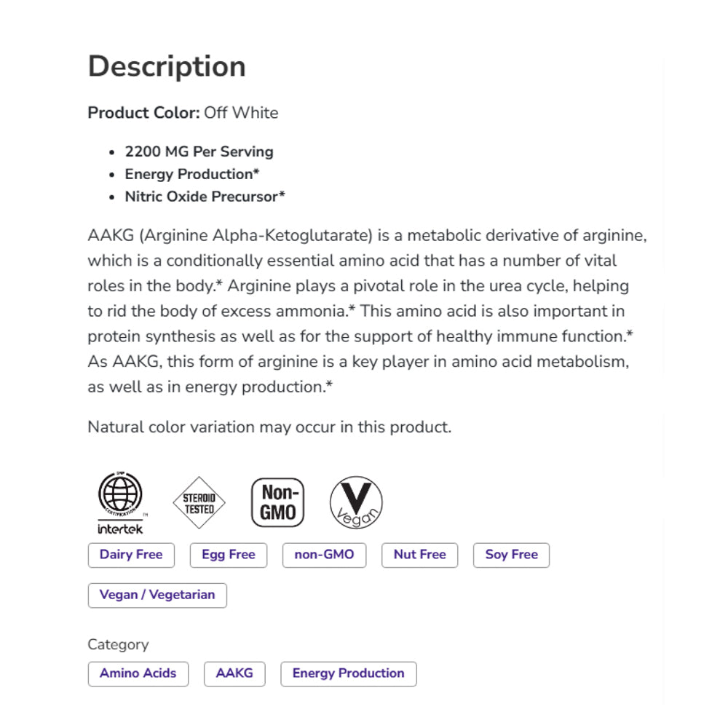Select the Soy Free tag
Screen dimensions: 728x728
[x=511, y=555]
